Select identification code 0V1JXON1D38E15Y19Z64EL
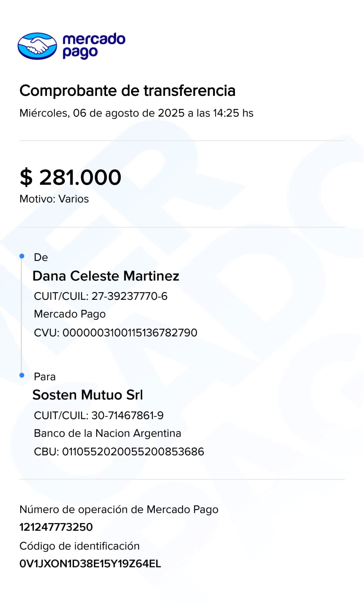364x605 pixels. coord(90,564)
